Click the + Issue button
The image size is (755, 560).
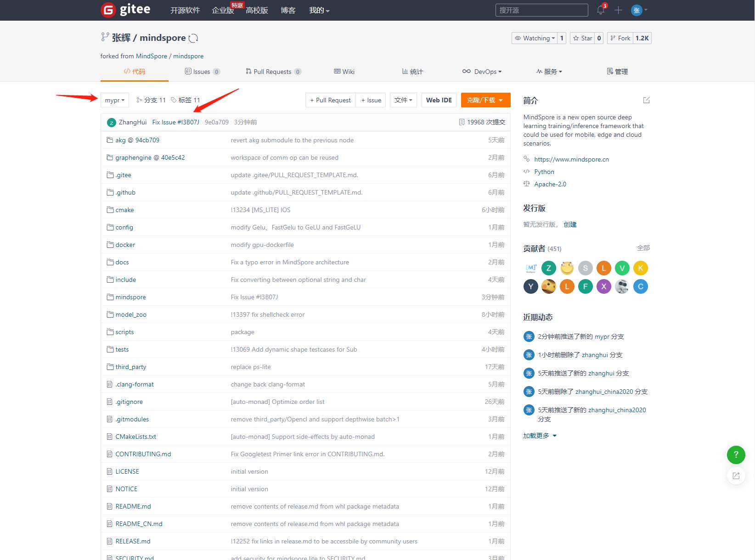pyautogui.click(x=371, y=100)
